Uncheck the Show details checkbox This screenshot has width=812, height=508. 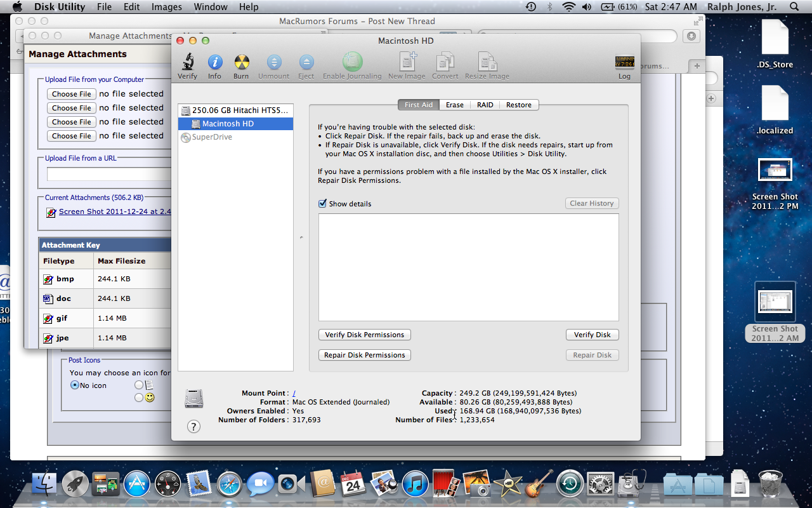[322, 203]
